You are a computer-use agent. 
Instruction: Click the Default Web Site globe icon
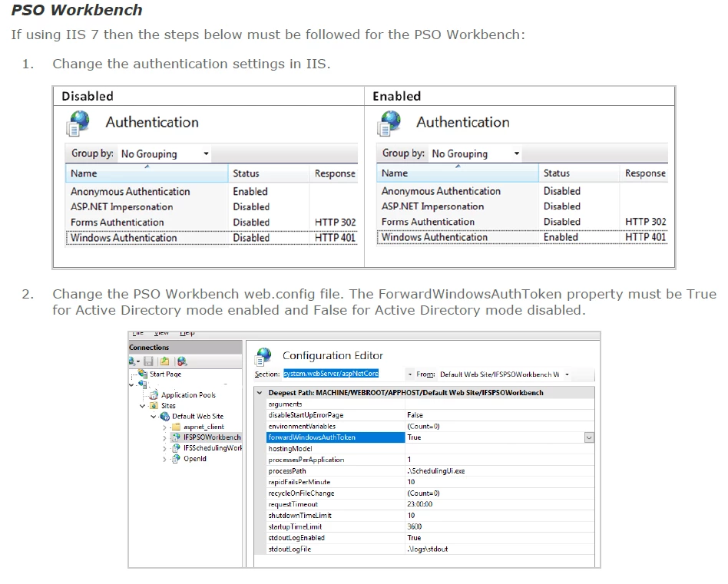click(165, 416)
